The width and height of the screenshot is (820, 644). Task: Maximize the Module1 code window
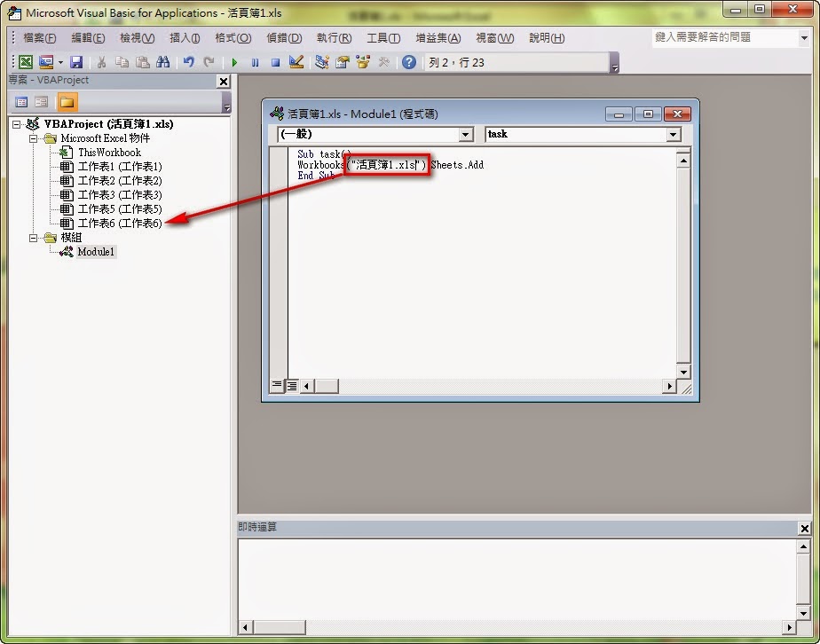pyautogui.click(x=648, y=114)
